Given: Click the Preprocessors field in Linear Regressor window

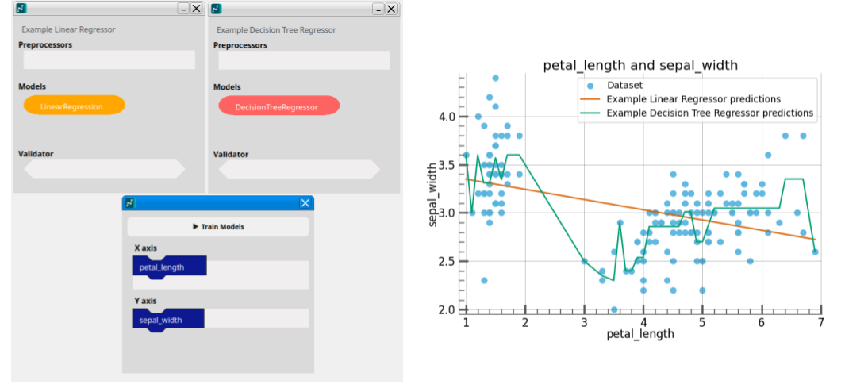Looking at the screenshot, I should pyautogui.click(x=109, y=60).
